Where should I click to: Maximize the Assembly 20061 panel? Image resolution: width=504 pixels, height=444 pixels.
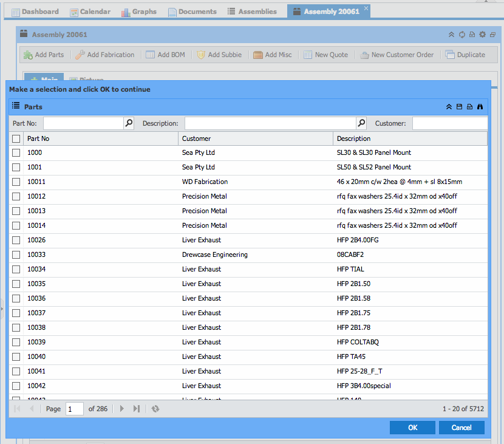[x=492, y=35]
